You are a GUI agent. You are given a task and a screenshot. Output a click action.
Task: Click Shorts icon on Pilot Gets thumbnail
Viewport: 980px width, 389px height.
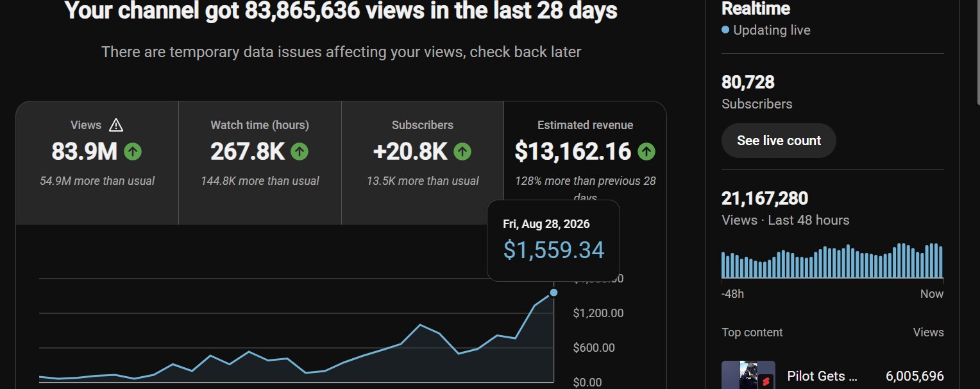pyautogui.click(x=765, y=381)
